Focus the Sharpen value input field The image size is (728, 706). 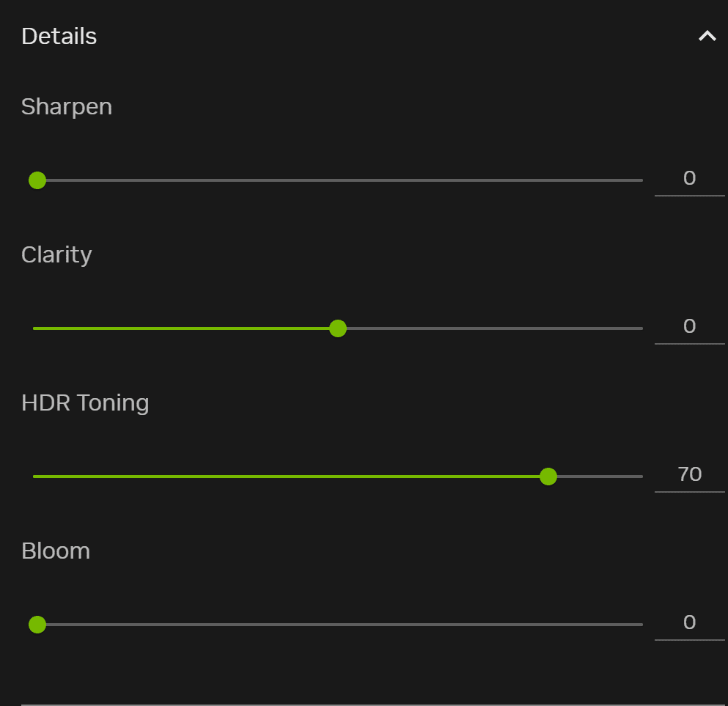pos(689,179)
